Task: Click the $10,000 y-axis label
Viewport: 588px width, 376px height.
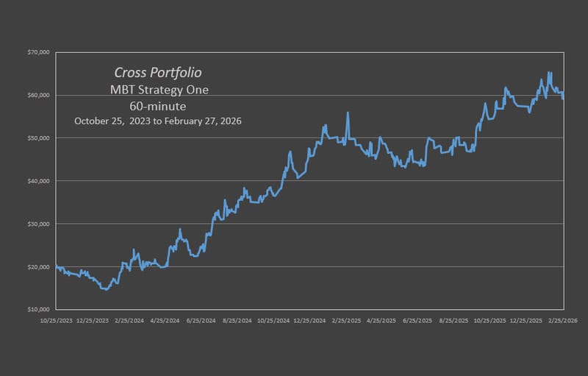Action: (37, 309)
